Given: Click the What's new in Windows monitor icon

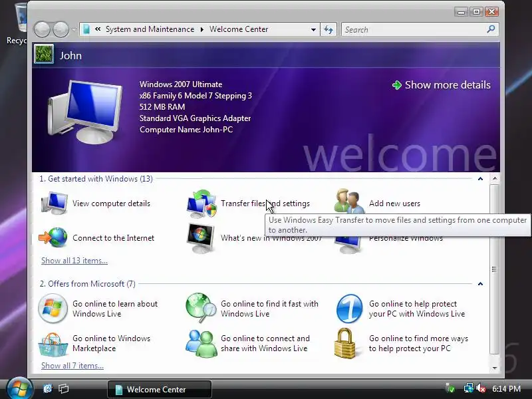Looking at the screenshot, I should click(201, 238).
